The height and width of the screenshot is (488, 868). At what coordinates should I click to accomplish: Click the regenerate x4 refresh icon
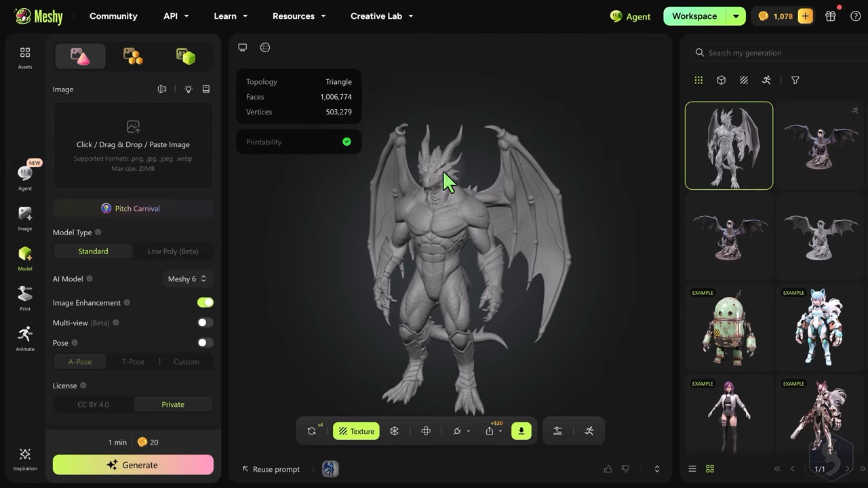(312, 431)
